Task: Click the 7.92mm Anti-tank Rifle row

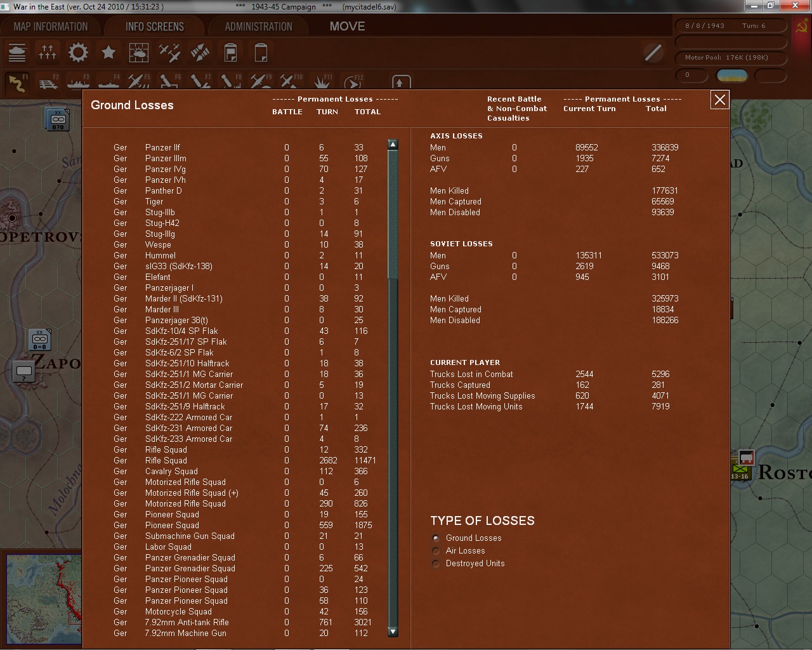Action: [246, 622]
